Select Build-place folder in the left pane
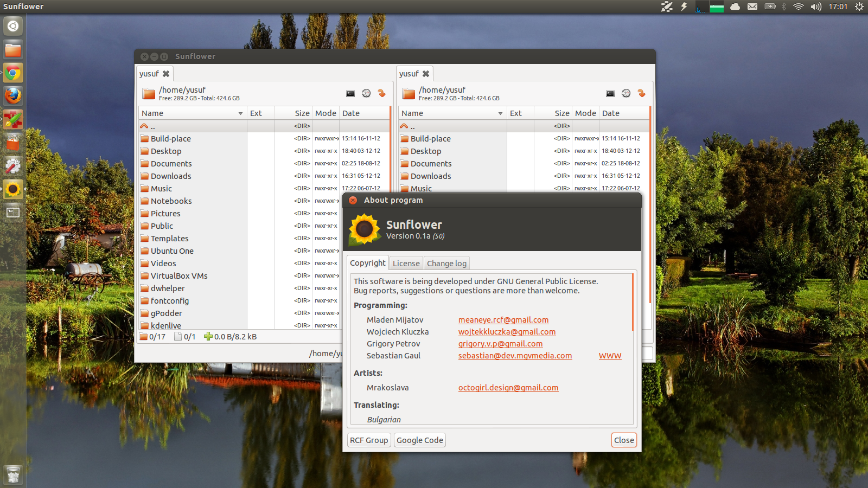The width and height of the screenshot is (868, 488). click(264, 139)
